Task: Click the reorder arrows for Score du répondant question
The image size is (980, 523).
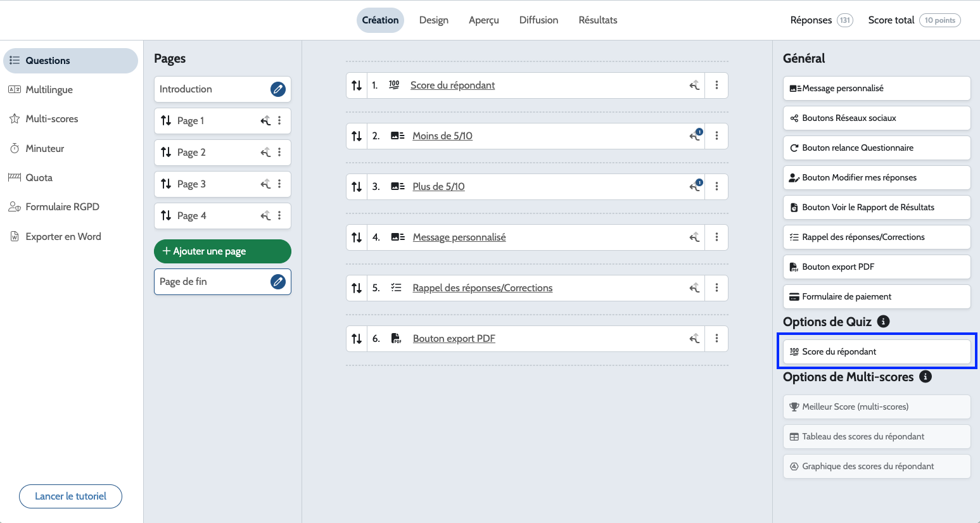Action: coord(357,85)
